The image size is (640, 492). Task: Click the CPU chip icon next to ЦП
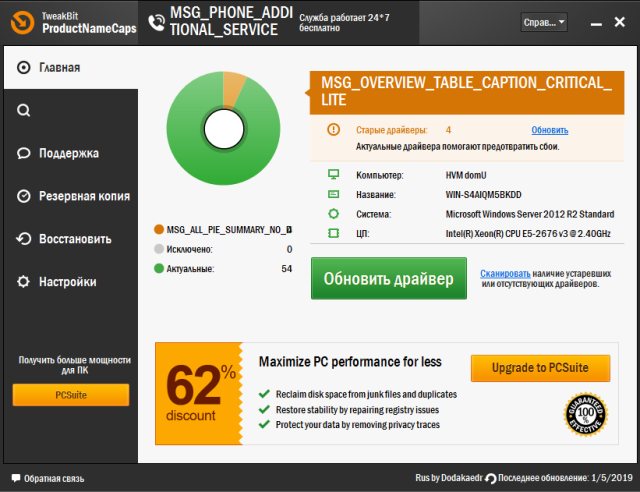click(334, 233)
